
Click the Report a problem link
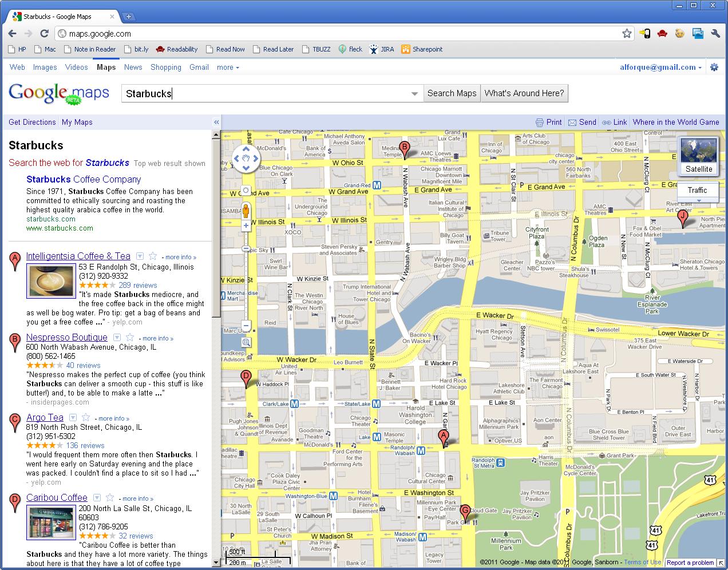690,563
